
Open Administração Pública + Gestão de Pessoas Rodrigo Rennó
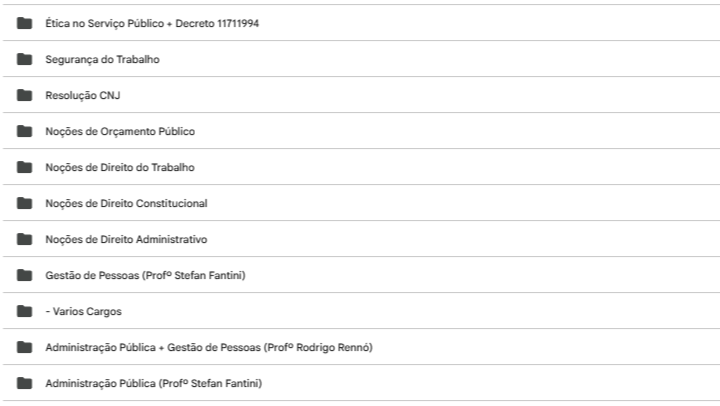210,347
